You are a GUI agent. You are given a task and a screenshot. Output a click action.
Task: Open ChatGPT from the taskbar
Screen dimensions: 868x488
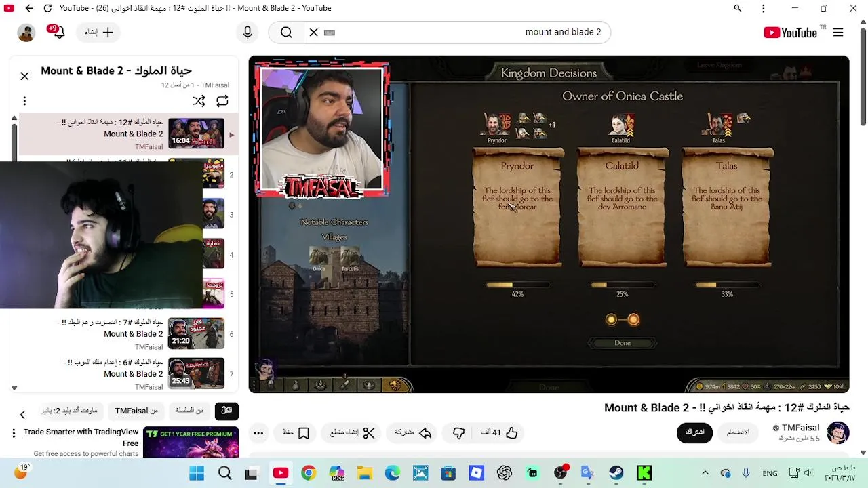tap(504, 473)
